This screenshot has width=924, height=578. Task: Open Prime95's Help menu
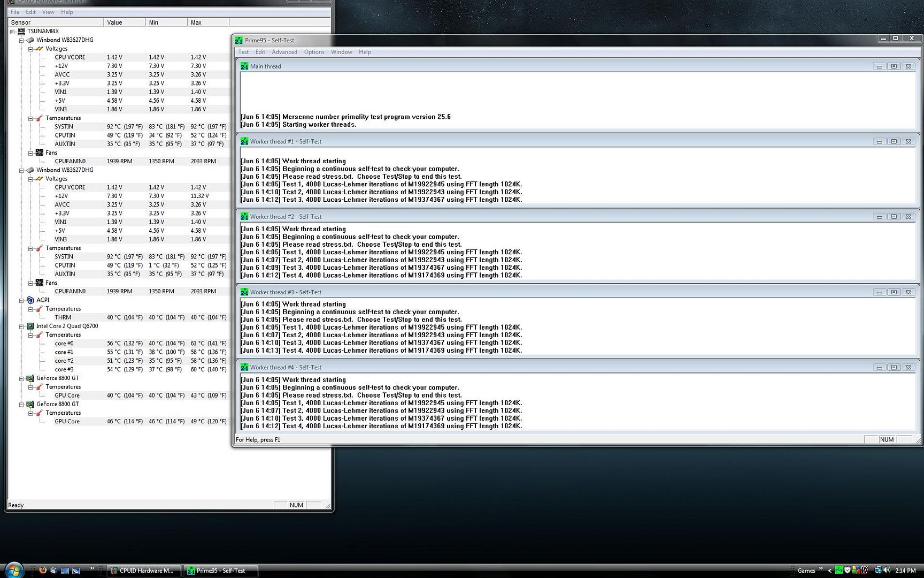(365, 52)
